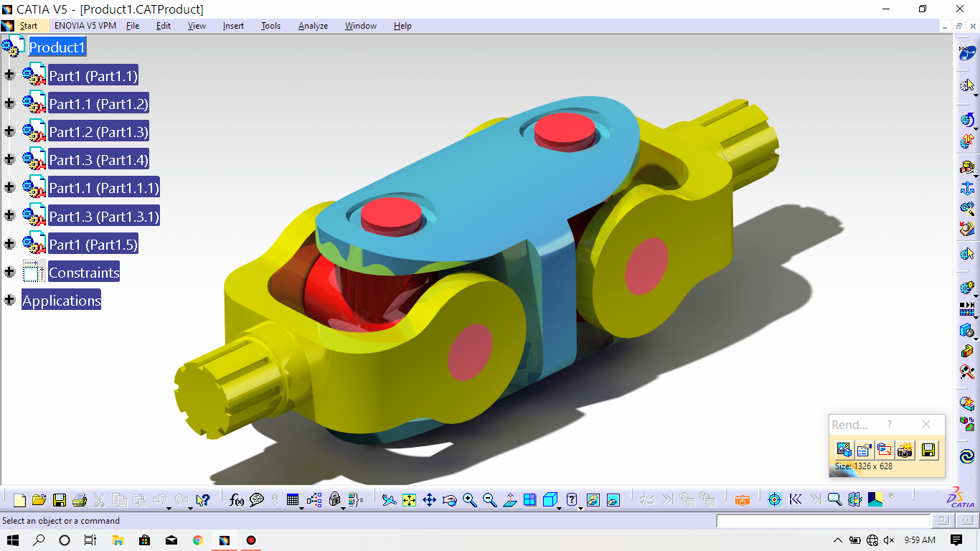Click the Save Image floppy icon in Rend panel
Image resolution: width=980 pixels, height=551 pixels.
(x=928, y=451)
